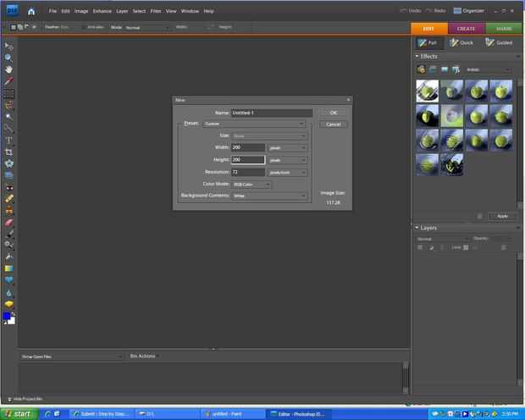Select the Crop tool
Viewport: 525px width, 420px height.
pyautogui.click(x=9, y=152)
